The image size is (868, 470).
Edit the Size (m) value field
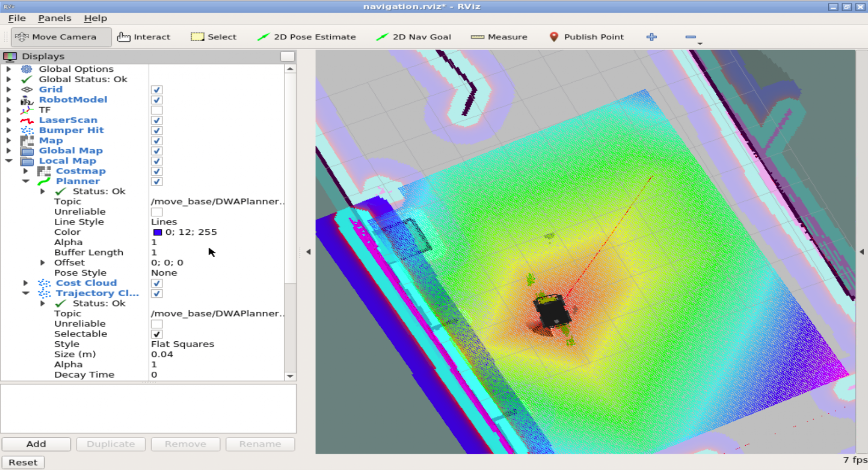click(x=214, y=354)
